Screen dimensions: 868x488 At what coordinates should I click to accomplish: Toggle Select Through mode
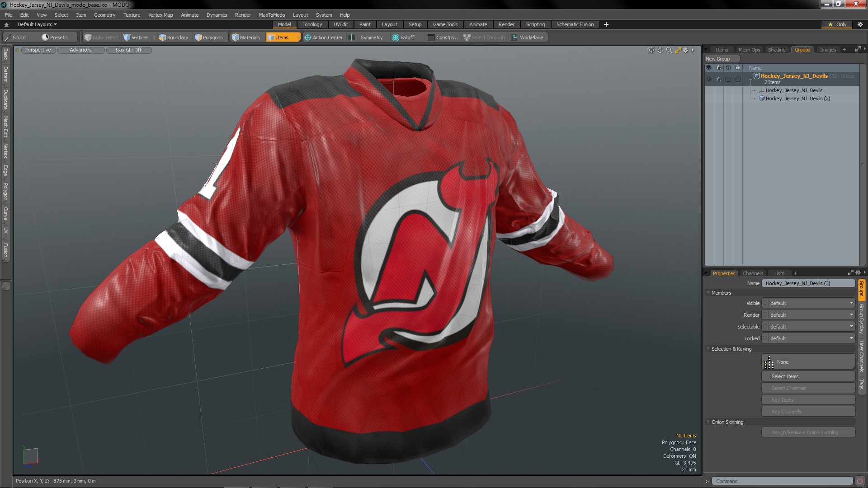[x=484, y=38]
